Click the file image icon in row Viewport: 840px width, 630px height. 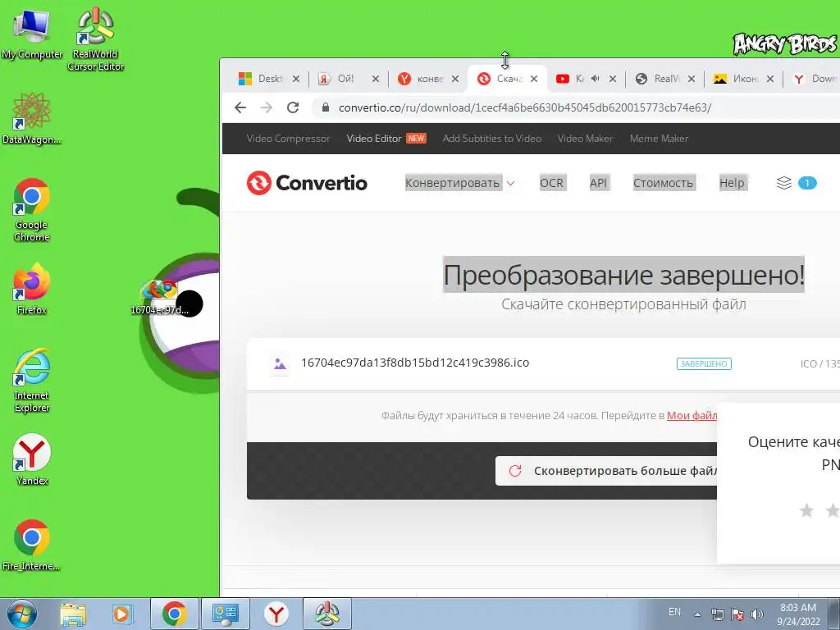(280, 363)
